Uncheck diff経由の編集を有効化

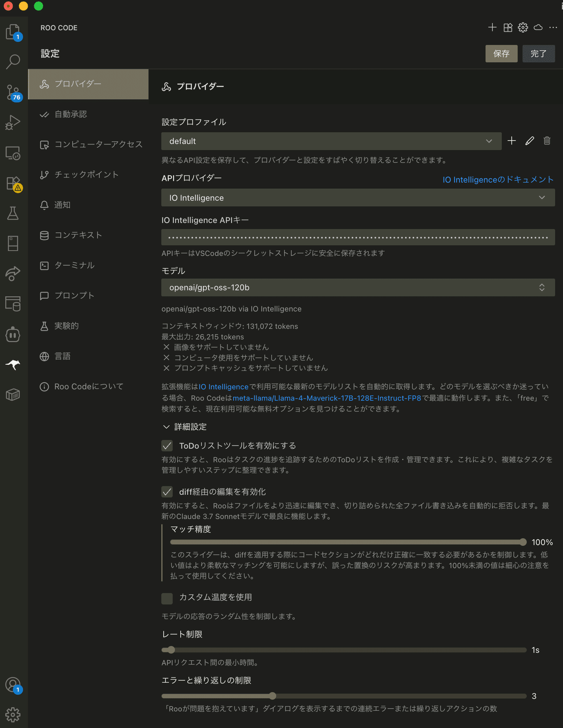[167, 492]
